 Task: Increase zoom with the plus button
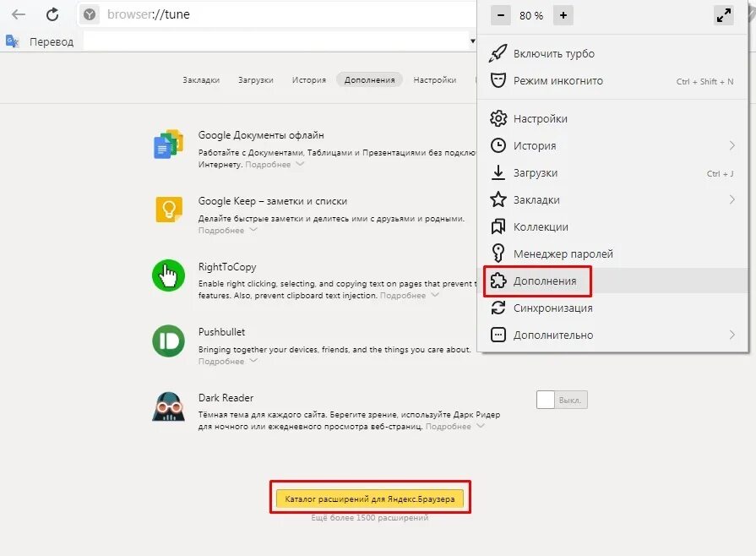point(563,15)
